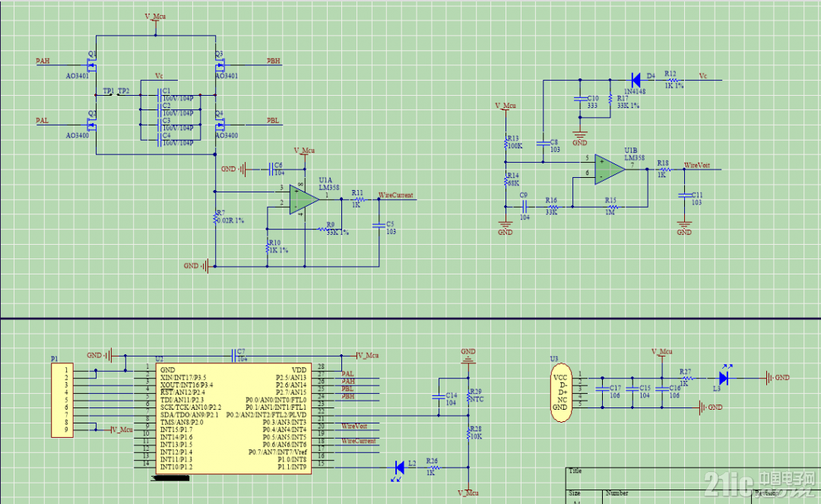Select the Q3 MOSFET next to PBH
The height and width of the screenshot is (504, 821).
[x=220, y=65]
